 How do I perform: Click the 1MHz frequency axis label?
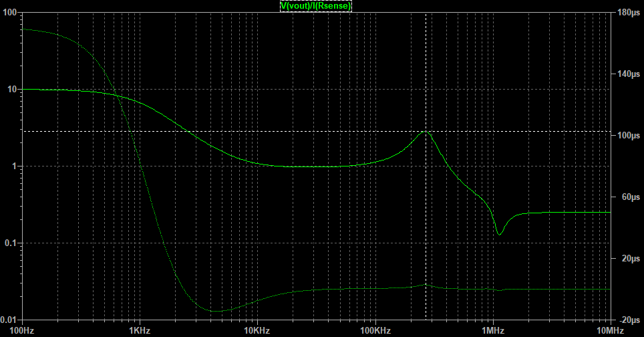point(493,330)
